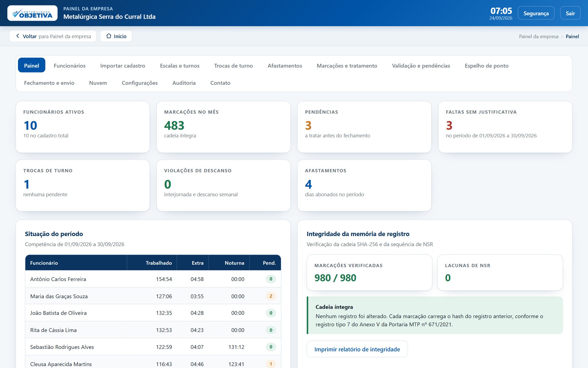Open Validação e pendências tab

(421, 65)
